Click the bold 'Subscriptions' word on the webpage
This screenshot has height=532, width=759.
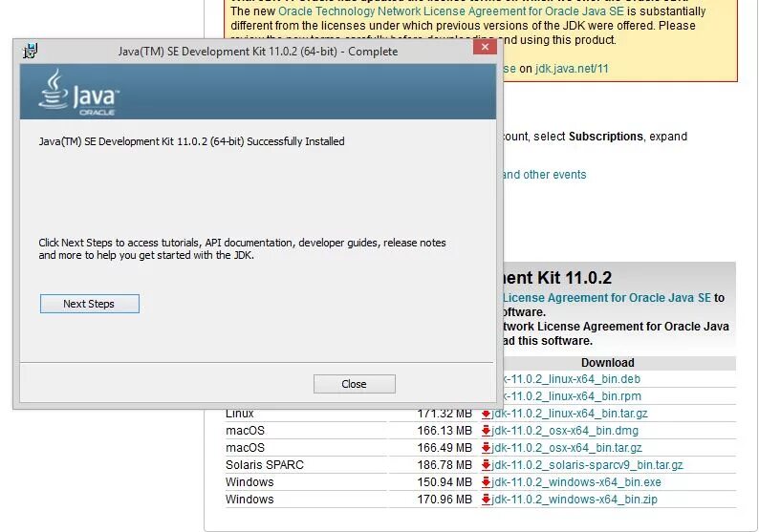click(605, 137)
